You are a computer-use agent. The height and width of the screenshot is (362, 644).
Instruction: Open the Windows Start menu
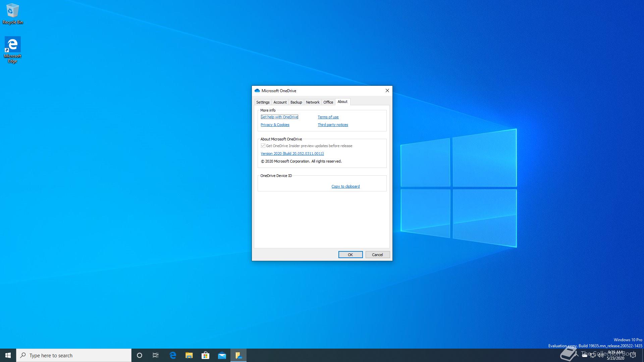pos(8,355)
